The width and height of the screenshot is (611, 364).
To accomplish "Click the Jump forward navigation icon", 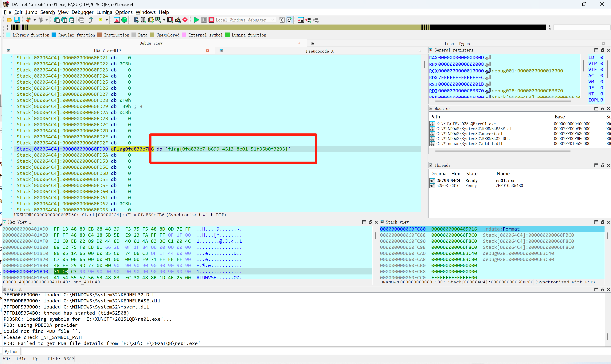I will (x=41, y=20).
